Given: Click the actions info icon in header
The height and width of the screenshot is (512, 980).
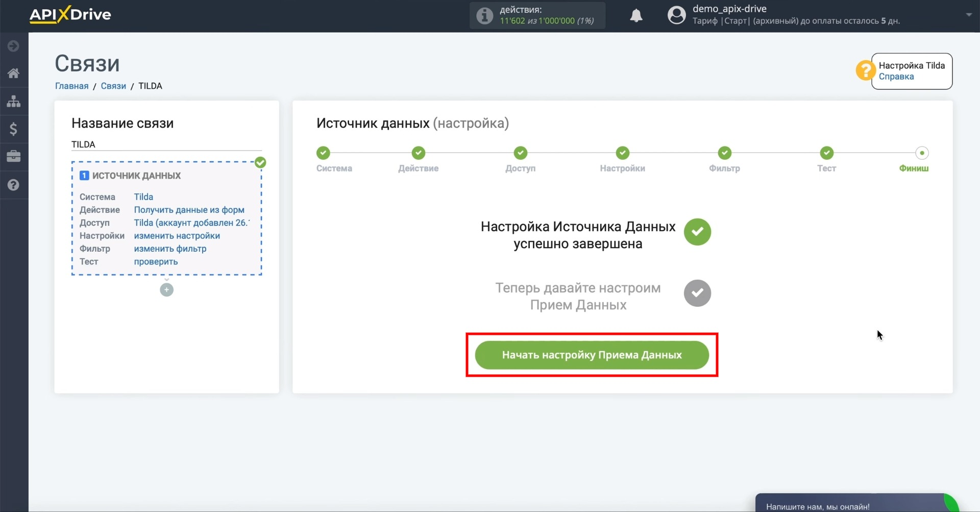Looking at the screenshot, I should point(484,15).
